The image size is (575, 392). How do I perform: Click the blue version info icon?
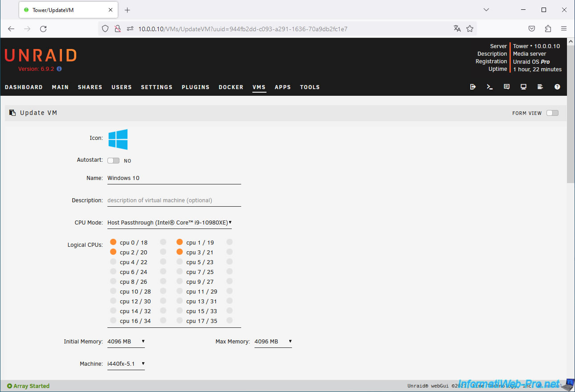click(x=59, y=69)
